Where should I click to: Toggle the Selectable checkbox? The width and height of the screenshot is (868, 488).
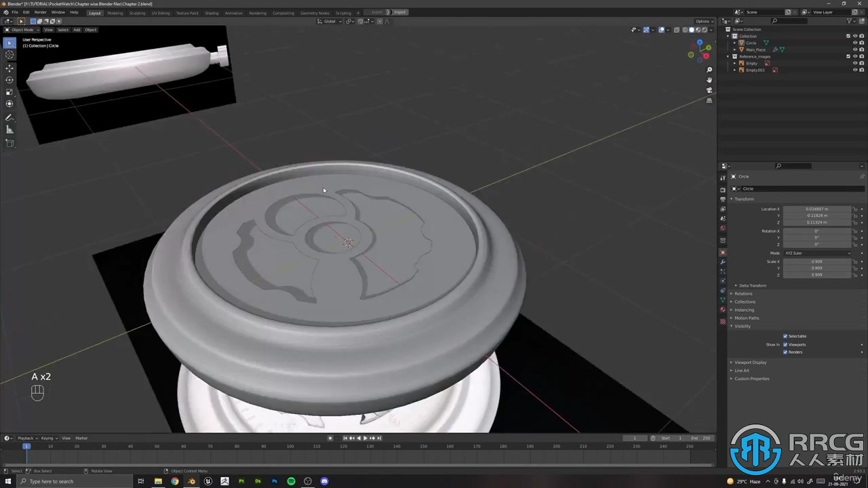pos(785,336)
